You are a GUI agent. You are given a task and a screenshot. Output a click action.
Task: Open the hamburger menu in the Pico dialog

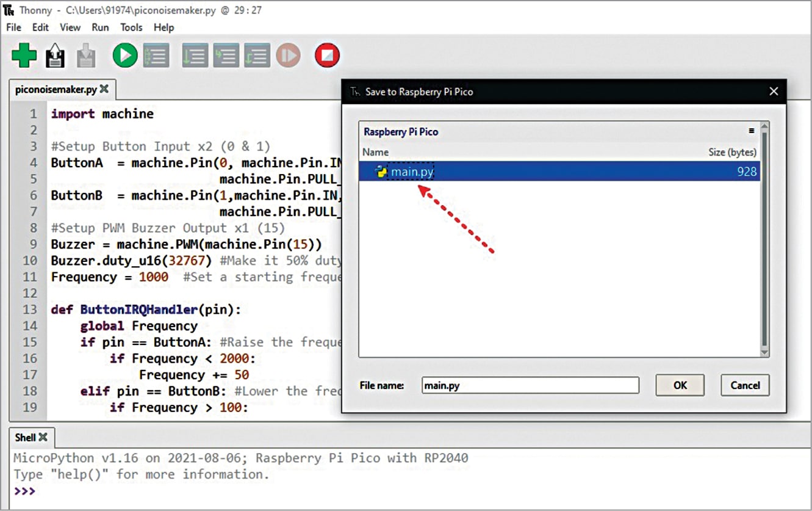pos(751,131)
